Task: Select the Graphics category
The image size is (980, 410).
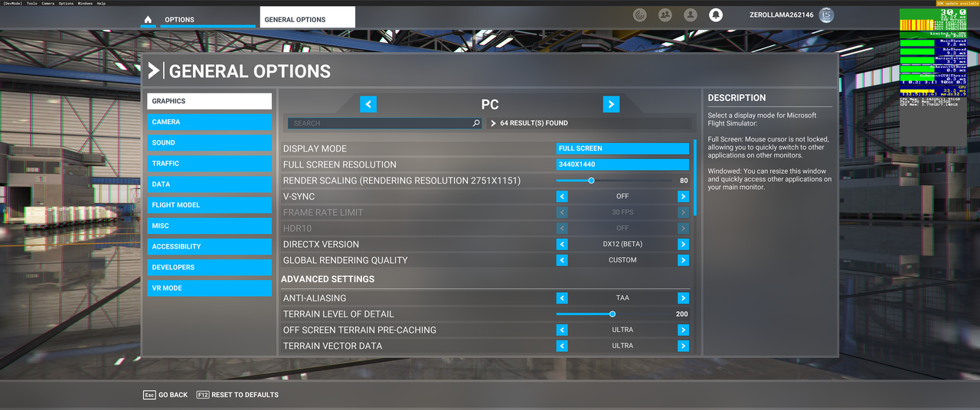Action: click(x=209, y=101)
